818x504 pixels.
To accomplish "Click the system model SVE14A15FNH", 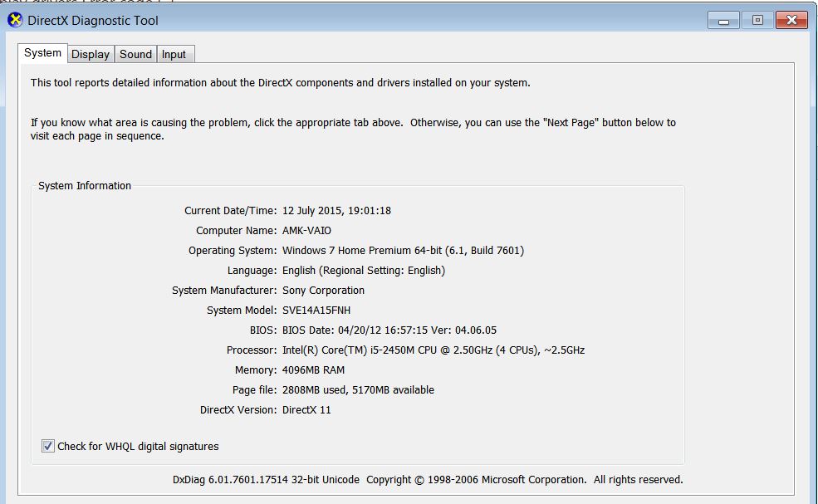I will click(316, 310).
